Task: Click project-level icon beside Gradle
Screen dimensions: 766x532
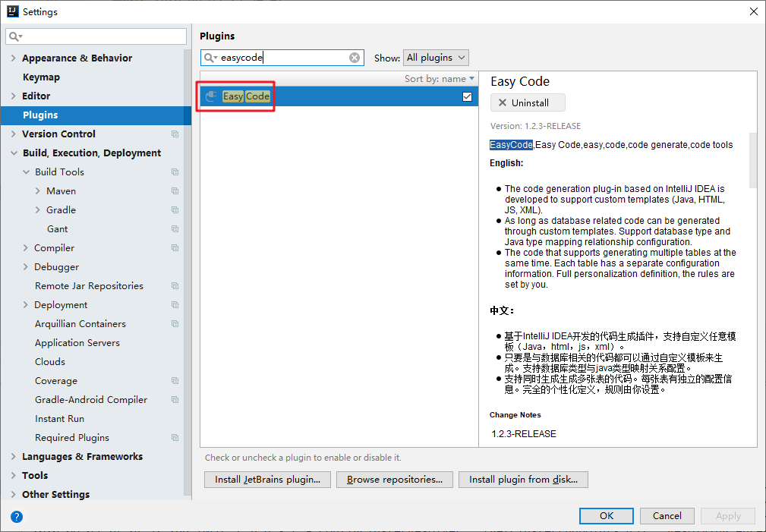Action: (x=175, y=210)
